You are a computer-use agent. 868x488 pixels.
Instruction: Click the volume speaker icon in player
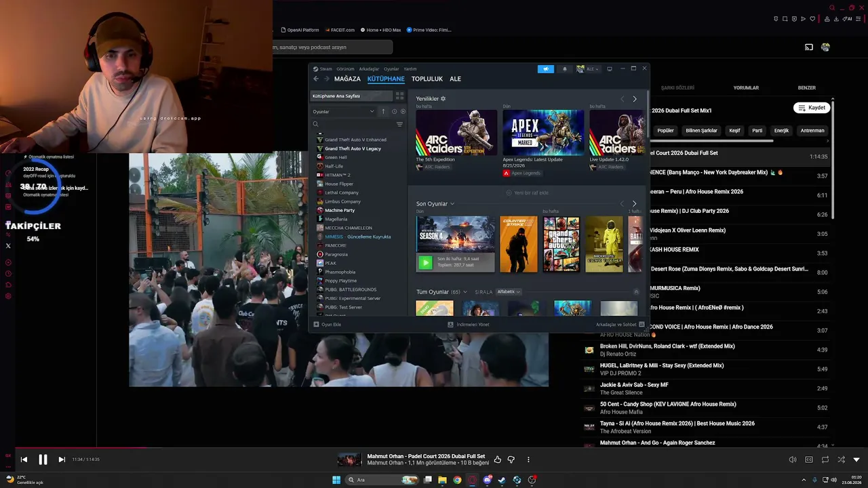793,460
